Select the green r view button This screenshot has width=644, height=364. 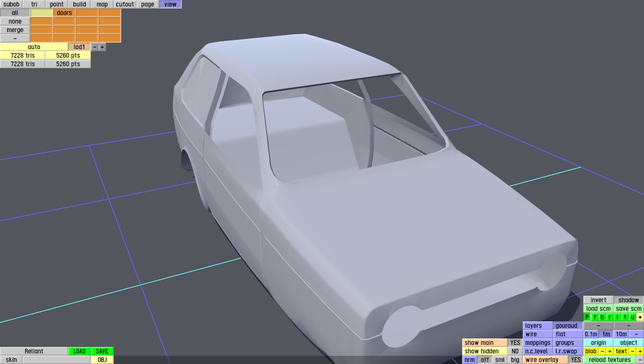[x=610, y=317]
